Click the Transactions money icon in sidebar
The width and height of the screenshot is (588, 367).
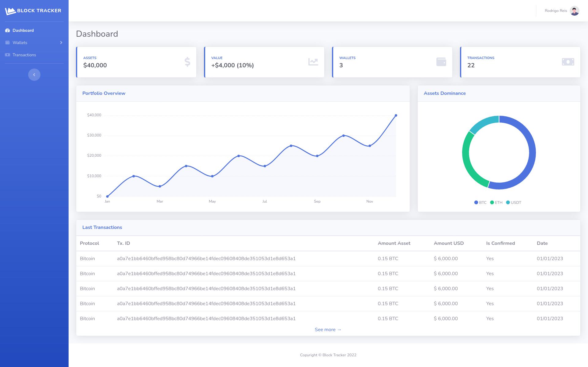click(x=8, y=55)
